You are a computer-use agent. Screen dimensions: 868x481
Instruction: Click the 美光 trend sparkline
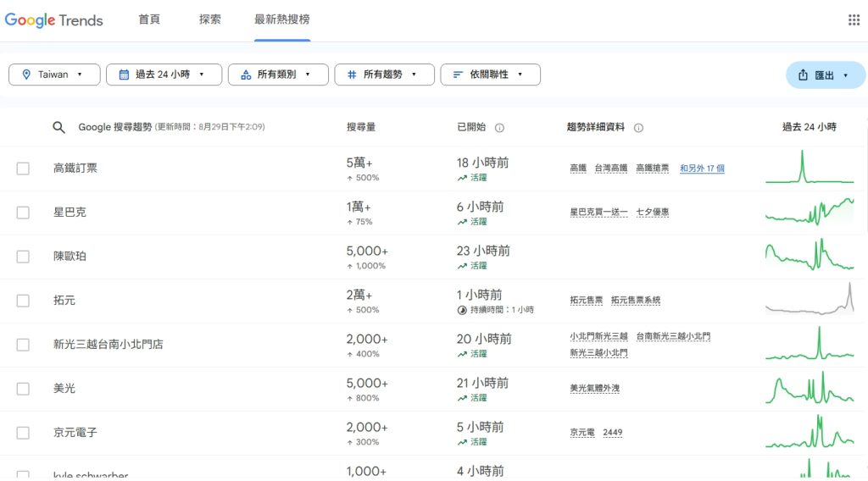tap(810, 387)
